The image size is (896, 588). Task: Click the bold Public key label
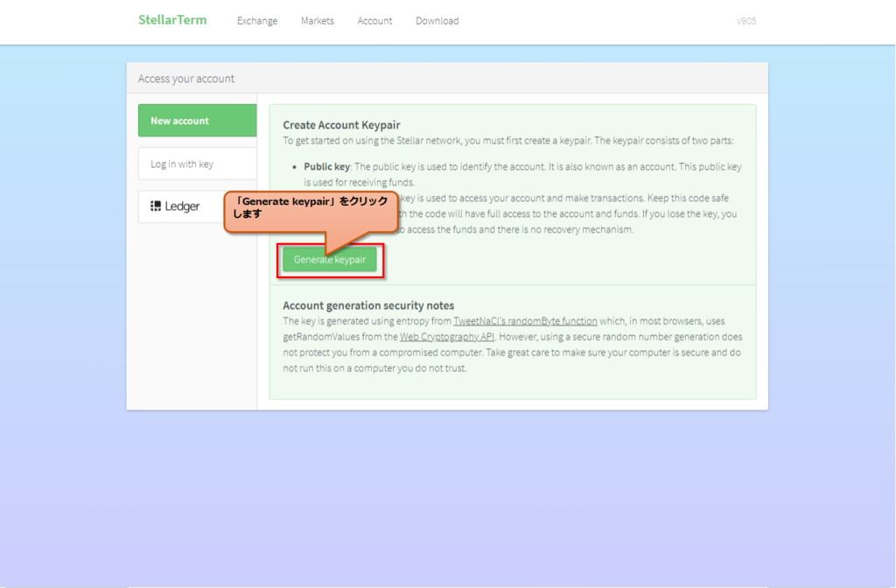[x=327, y=166]
